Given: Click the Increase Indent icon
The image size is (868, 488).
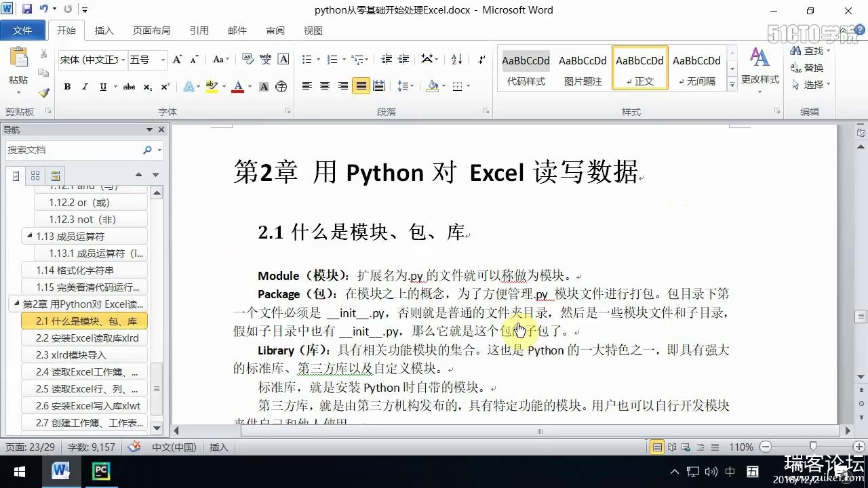Looking at the screenshot, I should click(404, 60).
